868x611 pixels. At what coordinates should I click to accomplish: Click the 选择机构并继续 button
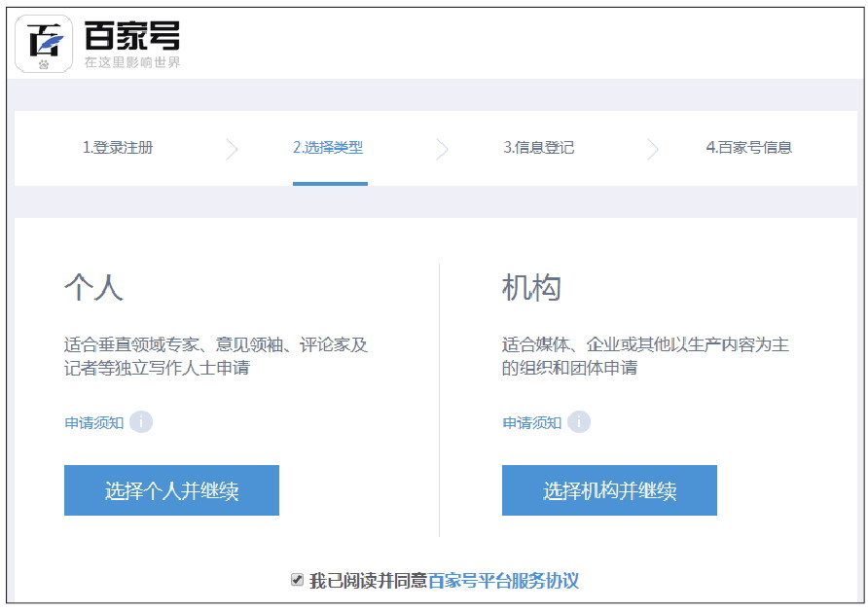pyautogui.click(x=610, y=490)
